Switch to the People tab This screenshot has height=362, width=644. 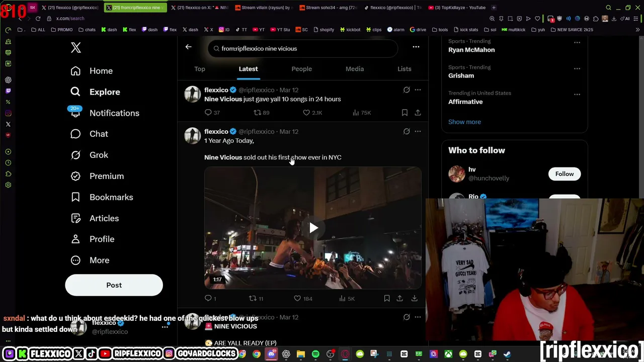point(301,69)
